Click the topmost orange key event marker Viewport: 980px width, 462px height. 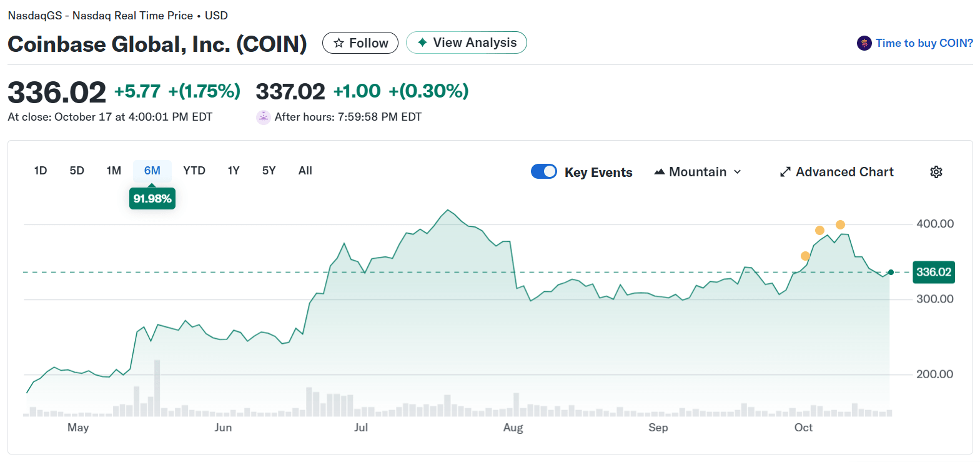[840, 224]
